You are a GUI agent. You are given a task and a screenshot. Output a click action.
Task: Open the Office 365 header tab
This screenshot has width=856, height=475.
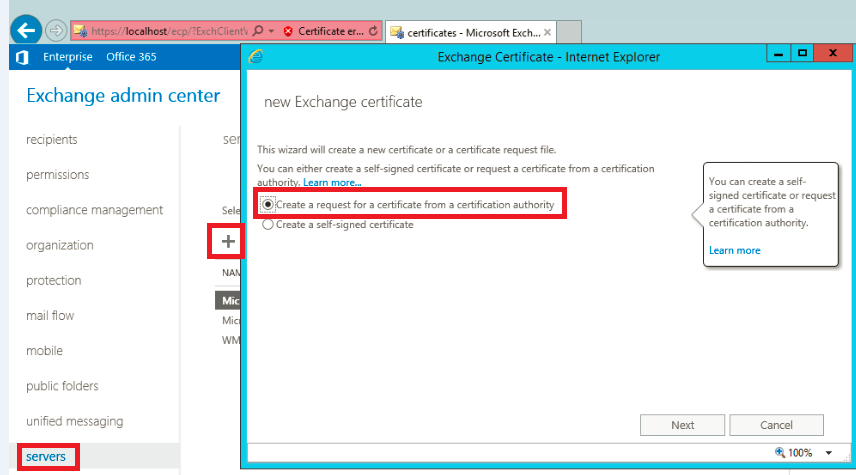click(x=131, y=57)
